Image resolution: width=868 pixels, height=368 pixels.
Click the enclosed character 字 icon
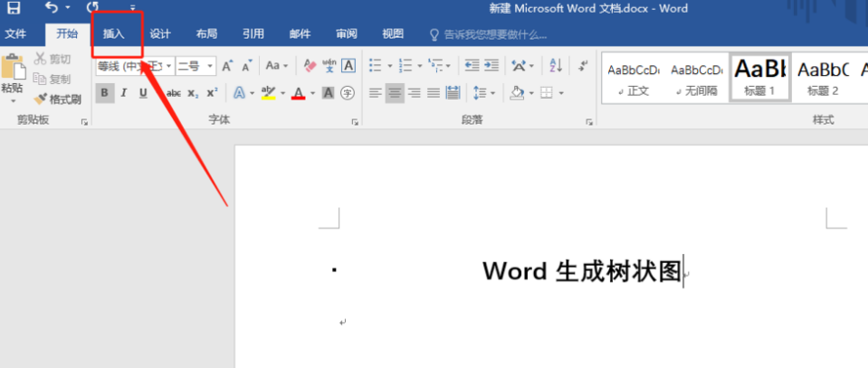tap(347, 93)
